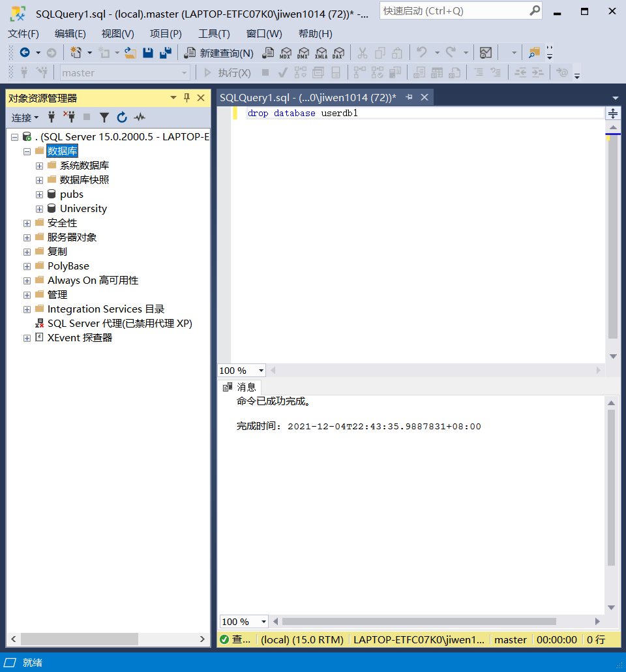Click the Save All icon
Image resolution: width=626 pixels, height=672 pixels.
click(166, 53)
